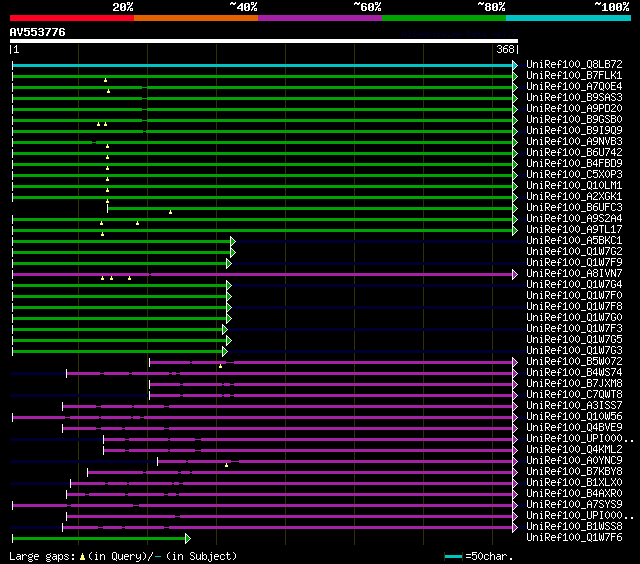The height and width of the screenshot is (564, 640).
Task: Click the cyan ~100% identity legend bar
Action: click(569, 18)
